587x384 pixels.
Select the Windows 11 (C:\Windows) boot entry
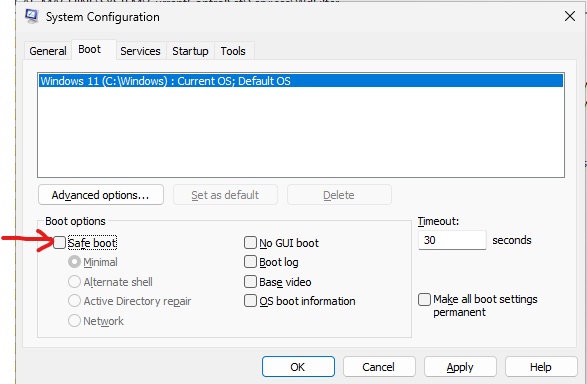click(301, 81)
